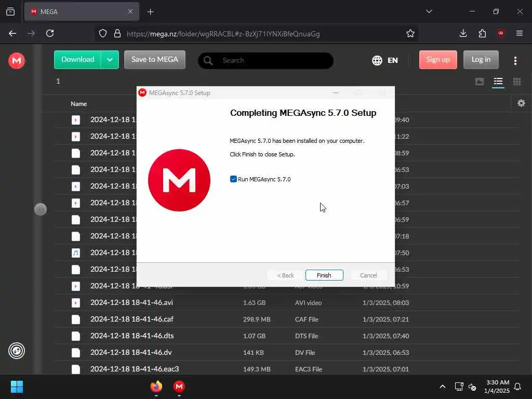Collapse the sidebar with the round handle
The width and height of the screenshot is (532, 399).
pos(41,209)
